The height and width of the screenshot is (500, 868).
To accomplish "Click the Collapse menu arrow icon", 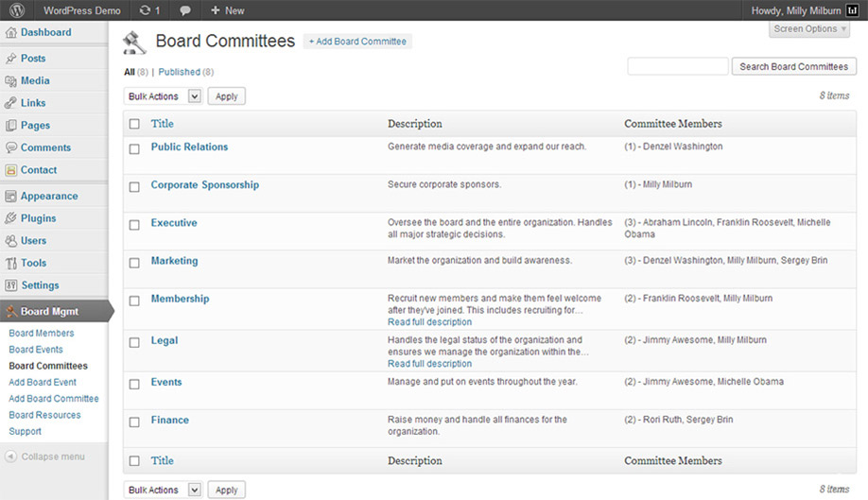I will (x=10, y=457).
